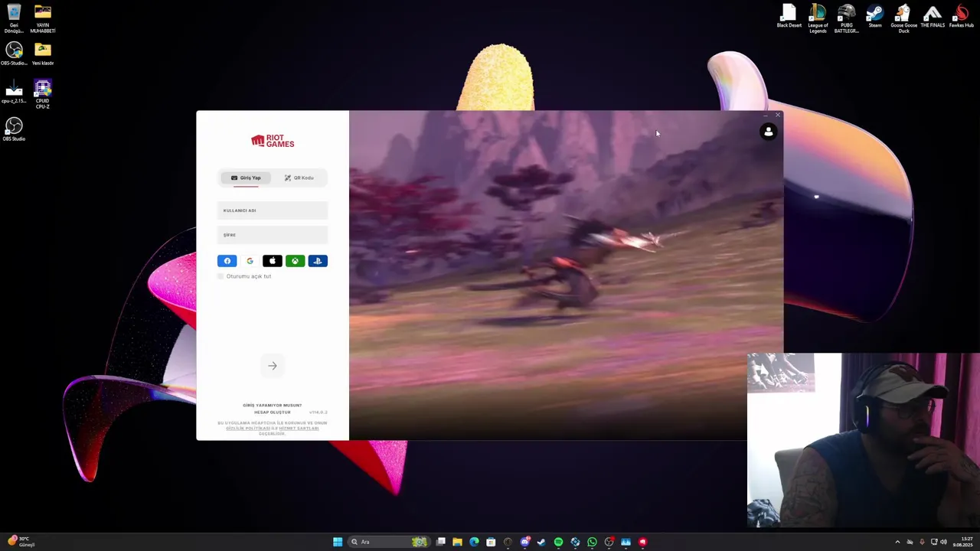
Task: Select the Black Desert desktop shortcut
Action: (789, 18)
